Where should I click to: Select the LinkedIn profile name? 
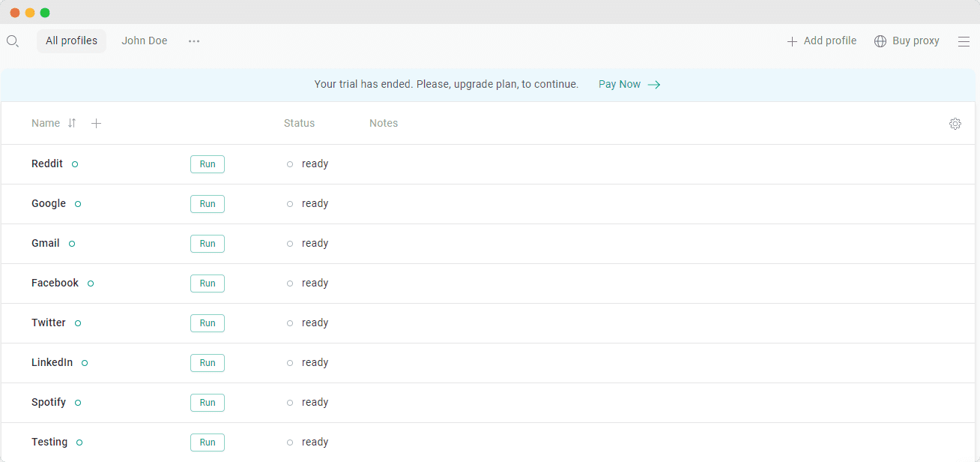click(52, 362)
